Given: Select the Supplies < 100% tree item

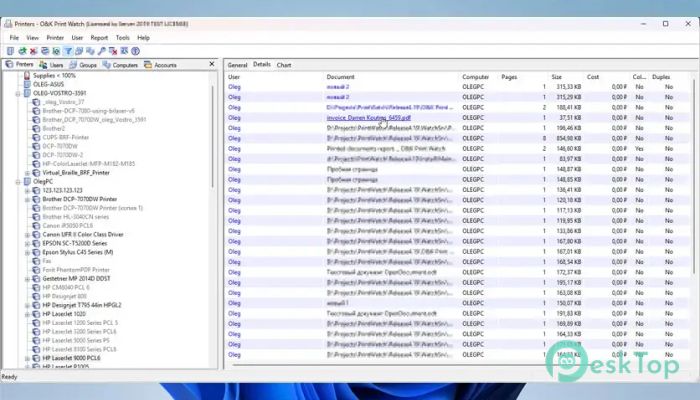Looking at the screenshot, I should 54,75.
